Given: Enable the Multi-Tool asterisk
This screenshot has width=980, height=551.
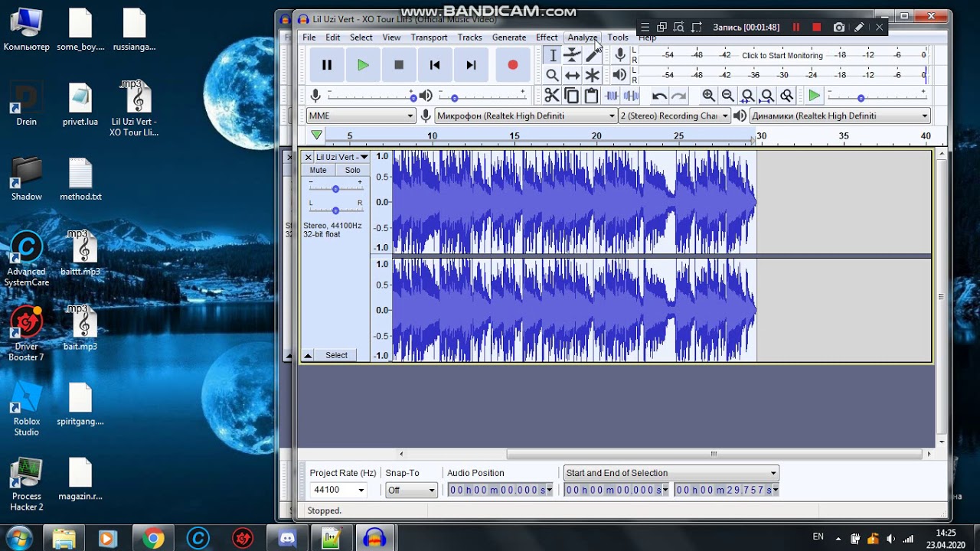Looking at the screenshot, I should point(592,75).
